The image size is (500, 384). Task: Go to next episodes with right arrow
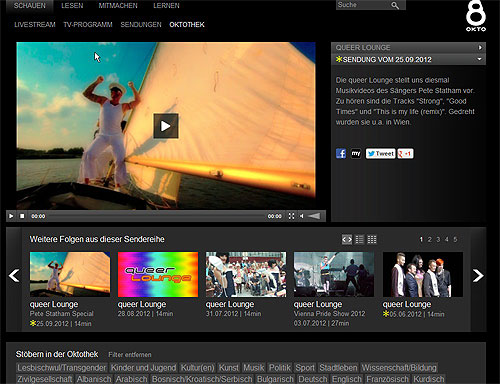478,276
